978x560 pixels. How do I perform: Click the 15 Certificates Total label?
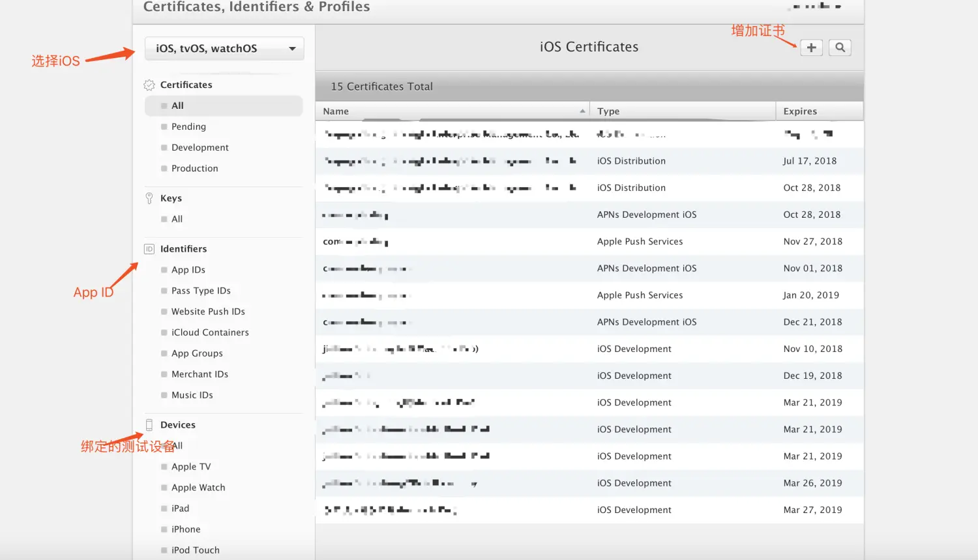[381, 87]
